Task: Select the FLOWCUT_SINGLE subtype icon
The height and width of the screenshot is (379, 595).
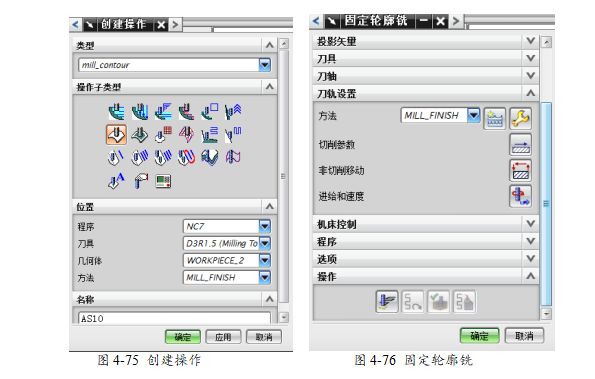Action: click(x=116, y=157)
